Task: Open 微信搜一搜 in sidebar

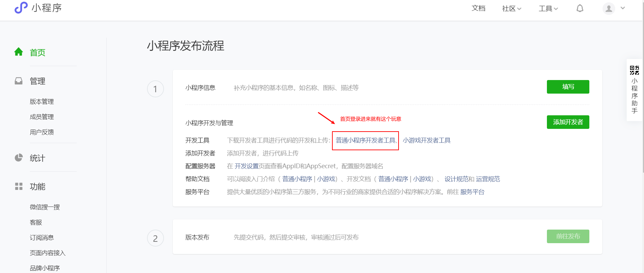Action: point(45,207)
